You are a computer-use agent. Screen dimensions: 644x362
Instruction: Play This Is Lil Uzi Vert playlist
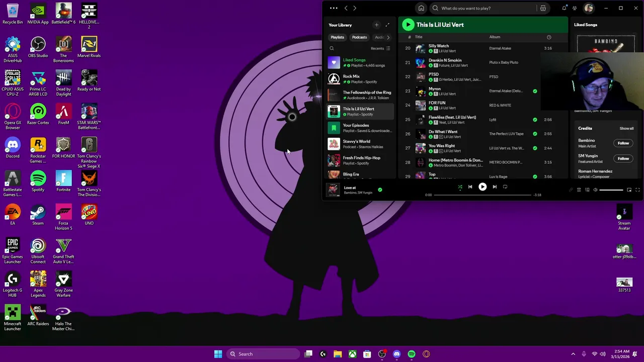click(408, 24)
